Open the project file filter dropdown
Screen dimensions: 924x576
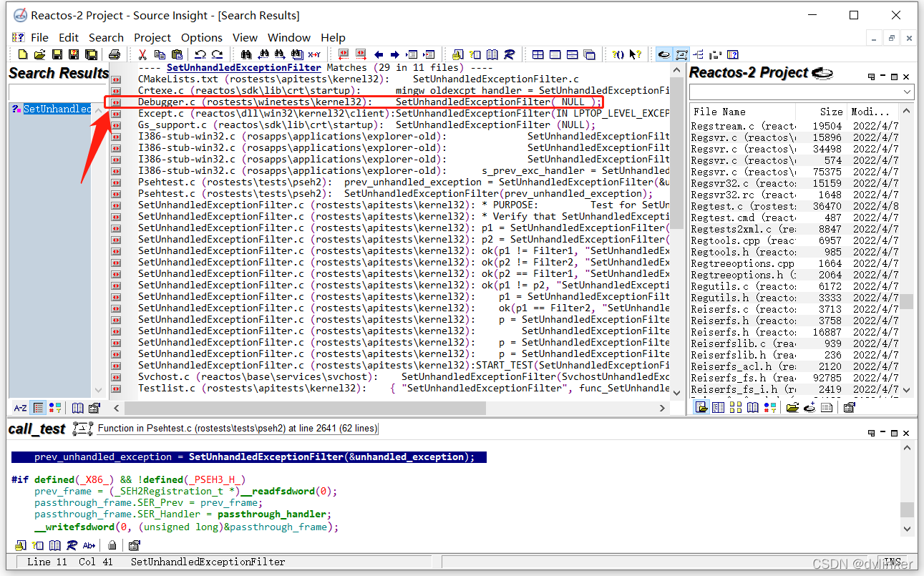tap(908, 92)
